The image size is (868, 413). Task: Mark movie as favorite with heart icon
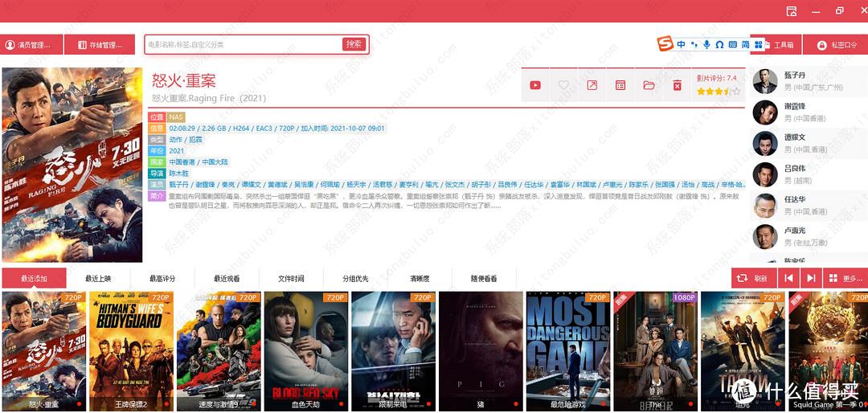coord(563,85)
